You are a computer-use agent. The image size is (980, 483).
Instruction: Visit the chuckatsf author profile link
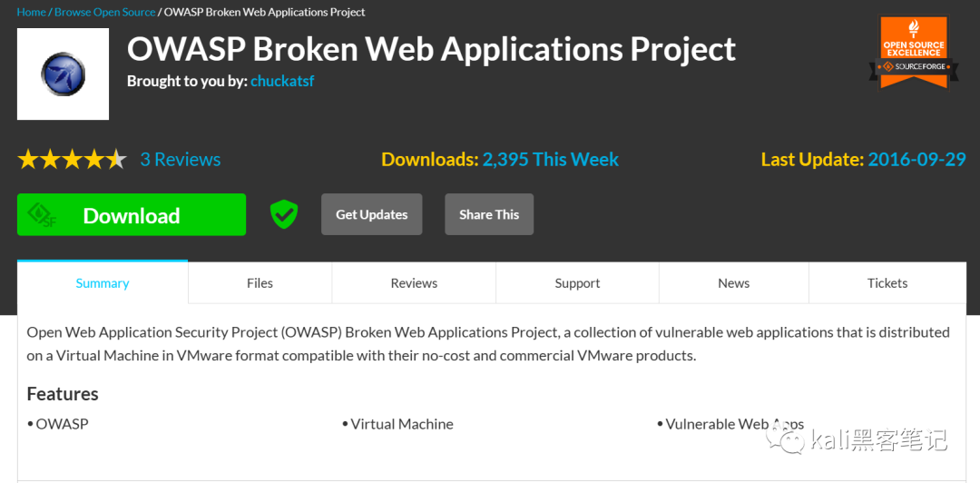[282, 81]
